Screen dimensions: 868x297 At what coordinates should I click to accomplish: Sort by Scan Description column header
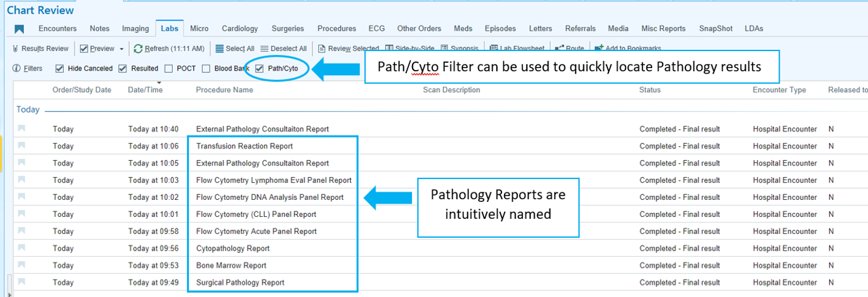click(x=452, y=90)
